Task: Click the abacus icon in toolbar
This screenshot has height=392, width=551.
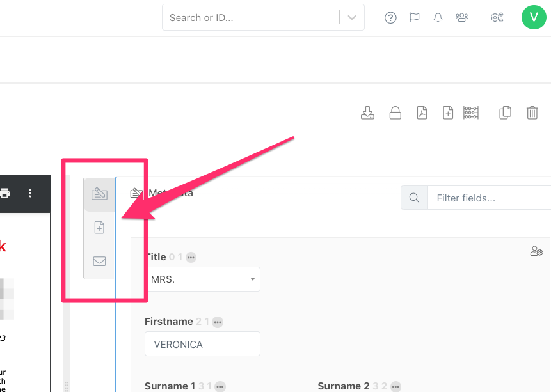Action: [x=471, y=113]
